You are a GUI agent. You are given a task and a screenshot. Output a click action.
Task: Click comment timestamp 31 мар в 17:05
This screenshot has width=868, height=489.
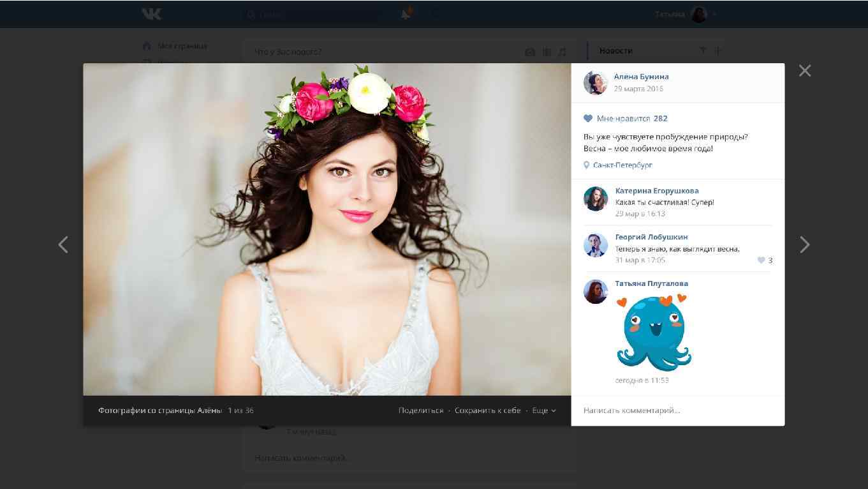(640, 260)
